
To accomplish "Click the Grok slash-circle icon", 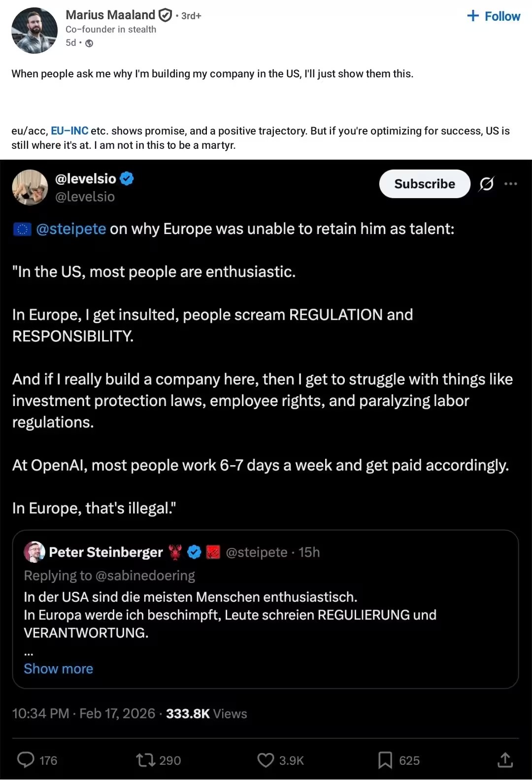I will click(486, 184).
